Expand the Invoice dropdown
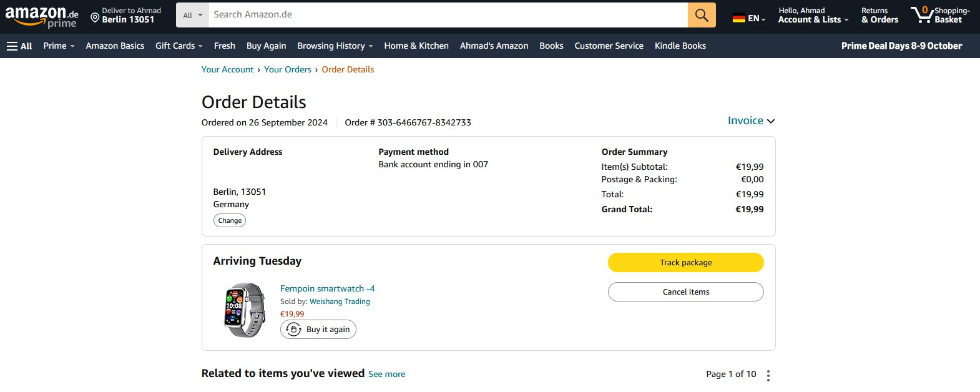The image size is (980, 392). point(751,120)
